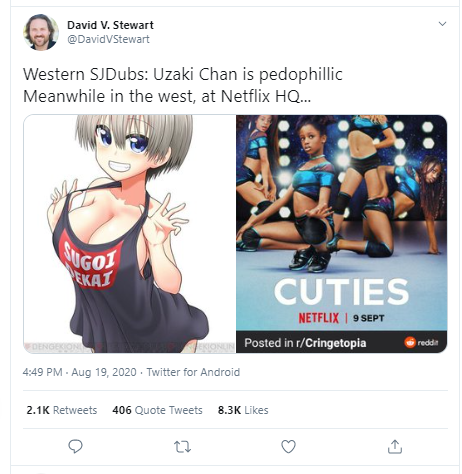Open David V. Stewart's profile avatar
462x474 pixels.
click(x=41, y=32)
